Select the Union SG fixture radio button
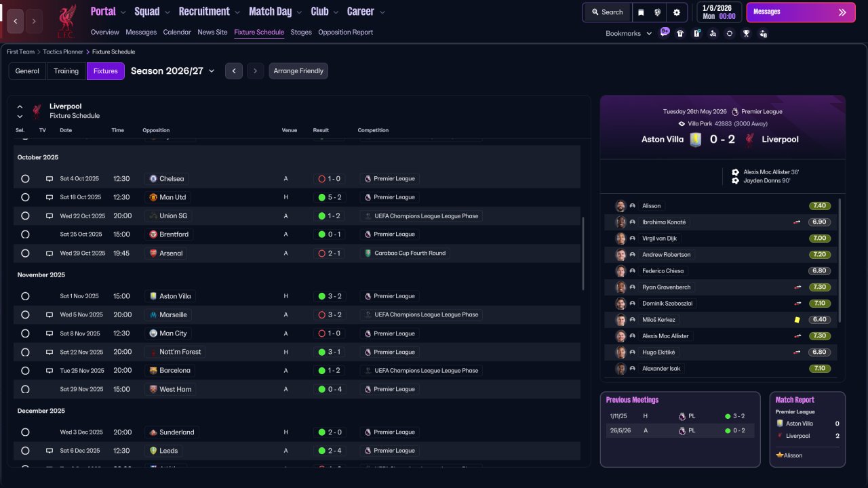The image size is (868, 488). pos(25,216)
